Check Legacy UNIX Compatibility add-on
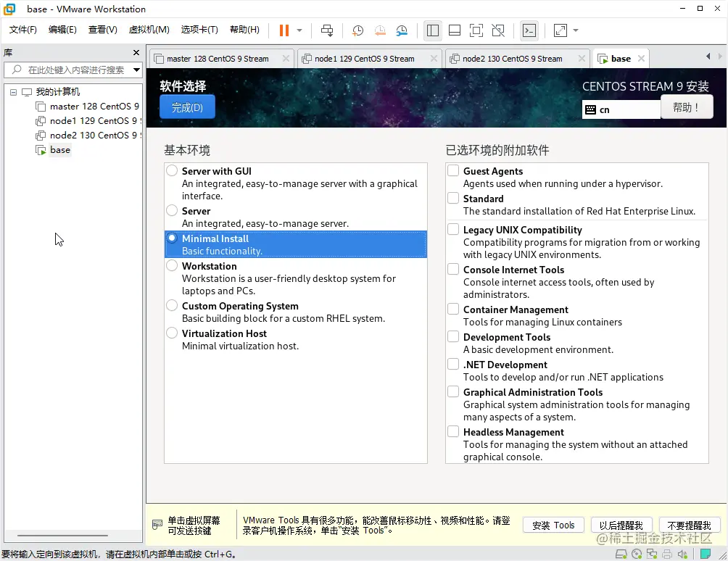This screenshot has height=561, width=728. (x=453, y=229)
